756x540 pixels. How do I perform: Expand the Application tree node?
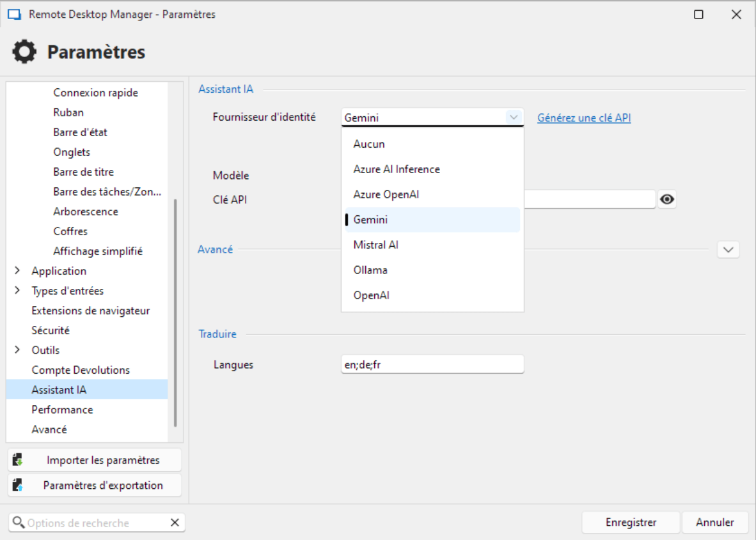click(x=17, y=271)
